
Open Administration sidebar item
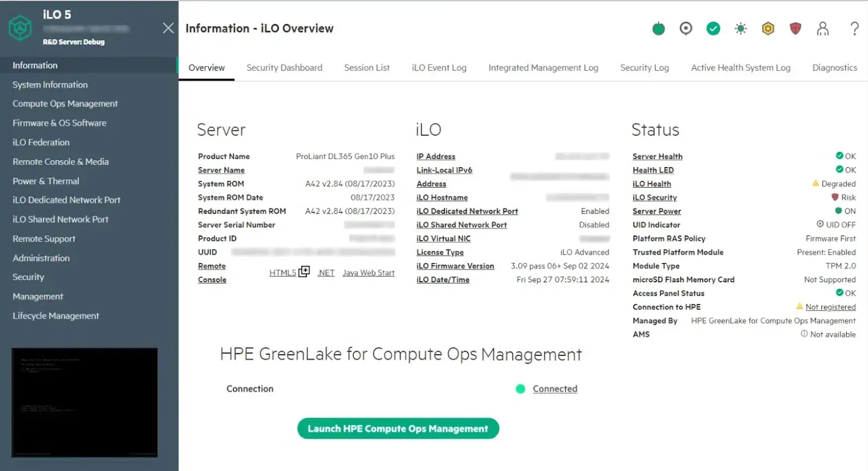[41, 258]
